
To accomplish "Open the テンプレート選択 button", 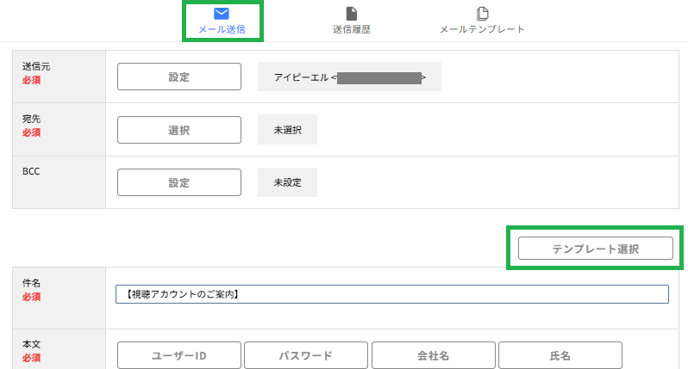I will tap(595, 248).
